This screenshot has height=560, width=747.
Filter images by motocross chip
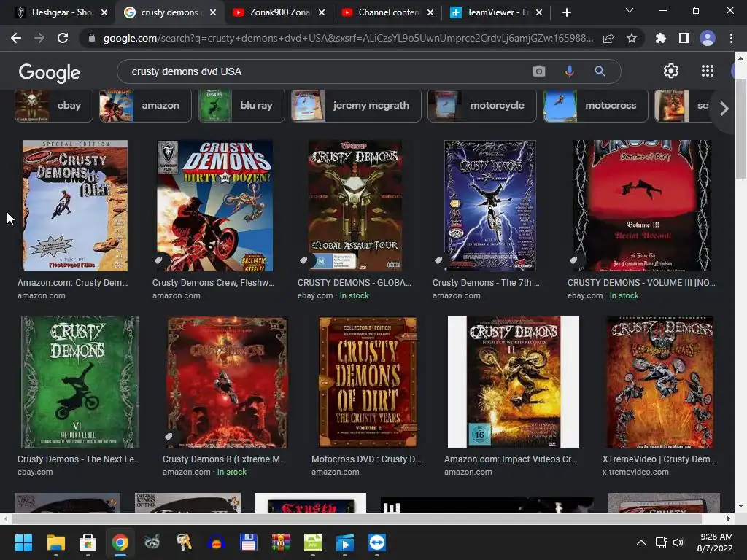pos(595,106)
